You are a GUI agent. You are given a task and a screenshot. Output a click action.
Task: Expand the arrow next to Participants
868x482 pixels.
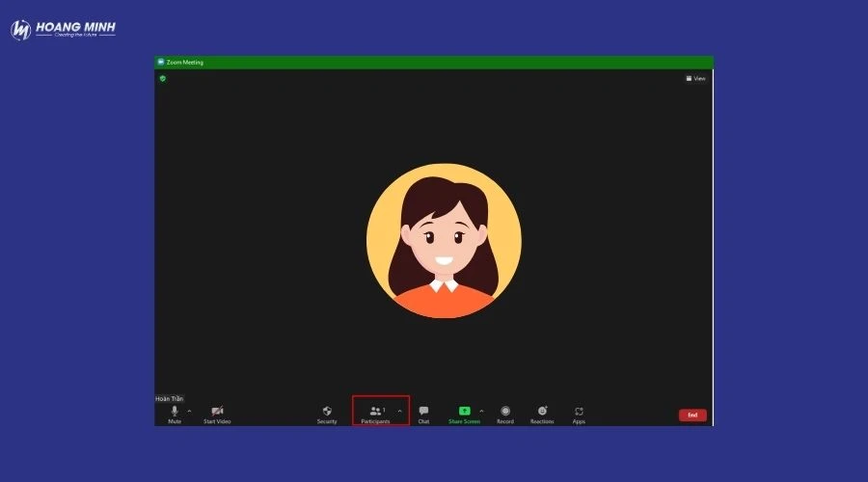point(399,412)
